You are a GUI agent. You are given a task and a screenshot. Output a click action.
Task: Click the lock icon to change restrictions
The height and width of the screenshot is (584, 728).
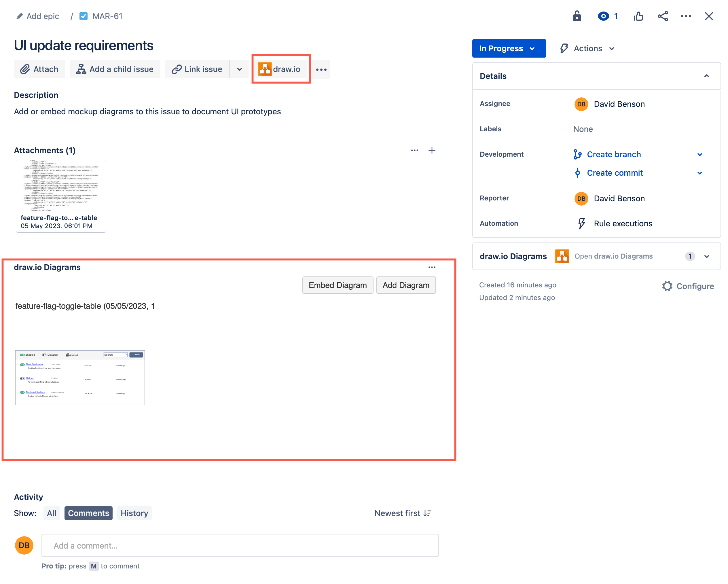click(x=577, y=16)
